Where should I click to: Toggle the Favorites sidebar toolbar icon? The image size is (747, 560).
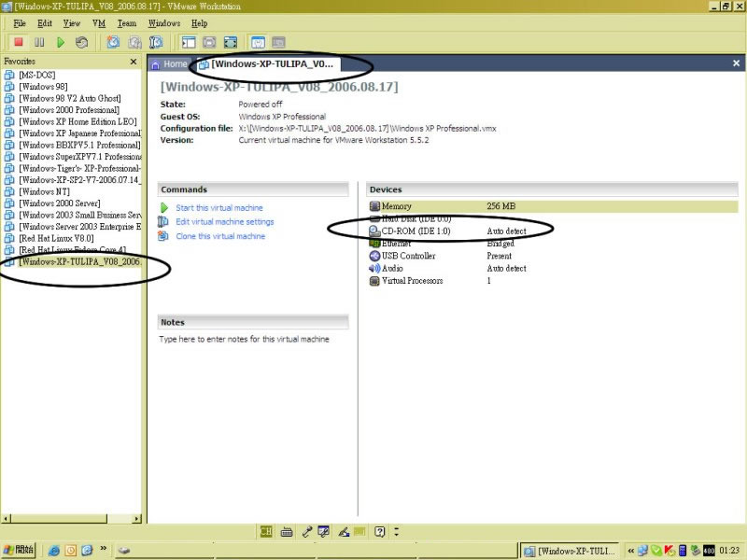pos(189,42)
